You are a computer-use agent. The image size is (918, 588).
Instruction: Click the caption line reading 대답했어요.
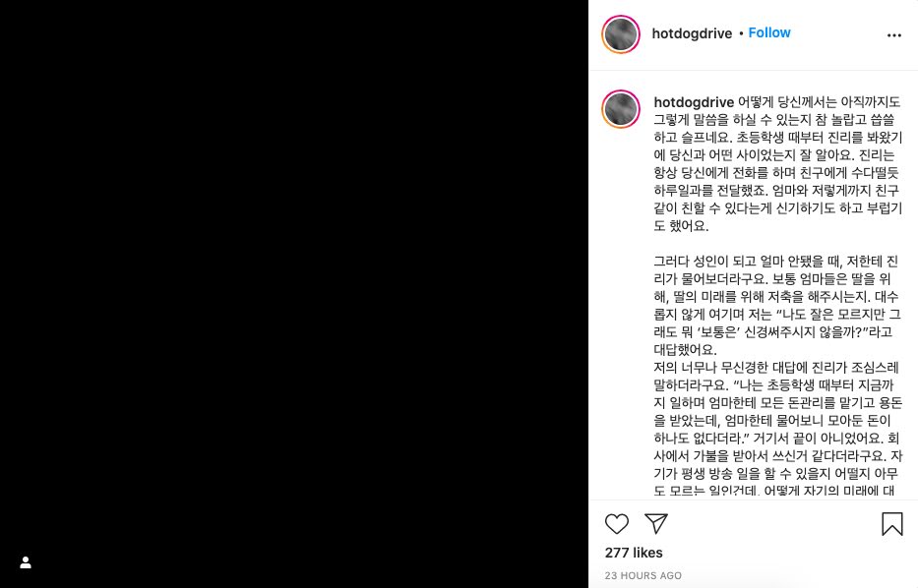pyautogui.click(x=685, y=350)
